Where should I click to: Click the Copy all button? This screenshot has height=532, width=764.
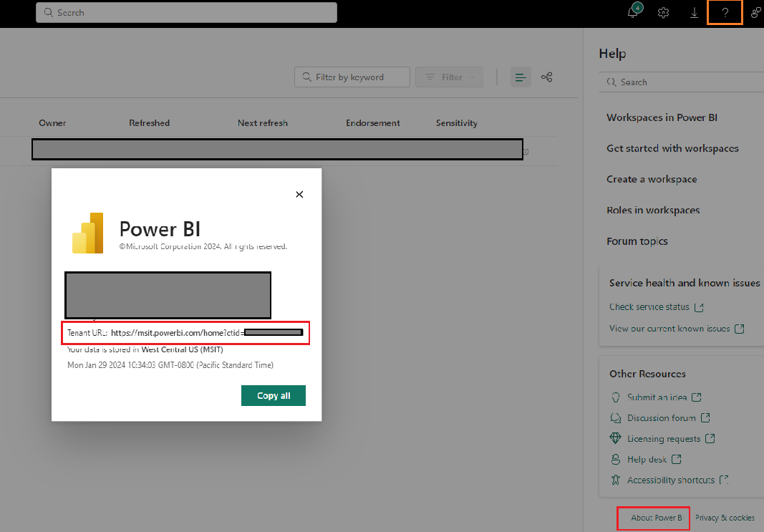273,395
